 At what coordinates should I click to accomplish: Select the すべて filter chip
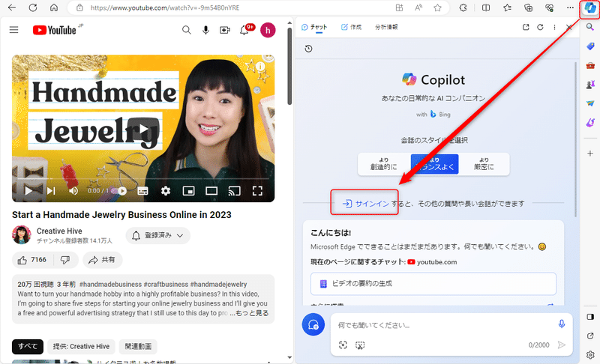click(28, 347)
